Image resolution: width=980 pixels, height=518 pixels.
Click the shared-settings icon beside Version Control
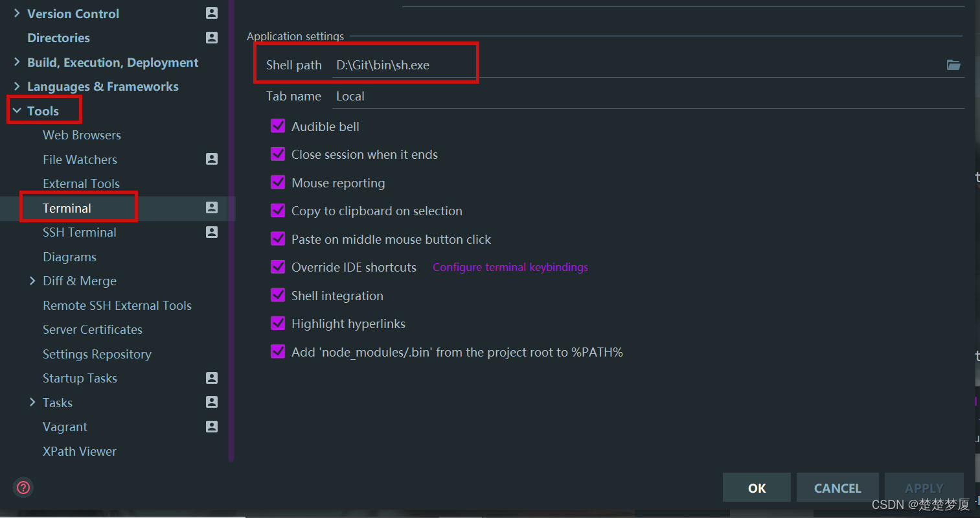click(211, 12)
